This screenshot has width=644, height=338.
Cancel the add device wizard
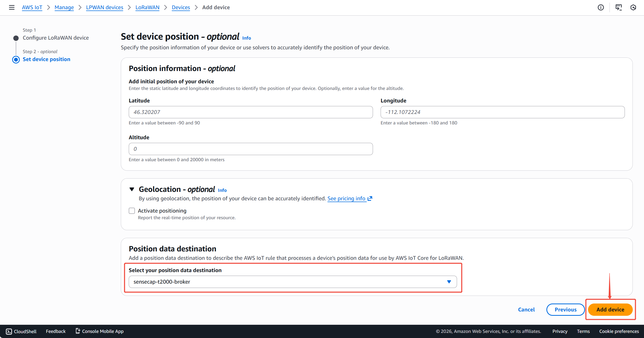[526, 309]
